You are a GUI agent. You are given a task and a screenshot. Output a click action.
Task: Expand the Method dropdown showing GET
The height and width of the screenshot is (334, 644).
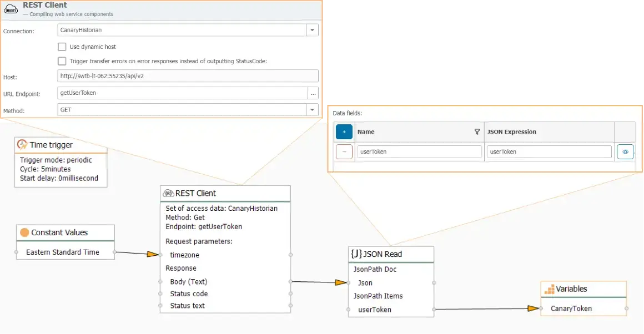pyautogui.click(x=311, y=110)
